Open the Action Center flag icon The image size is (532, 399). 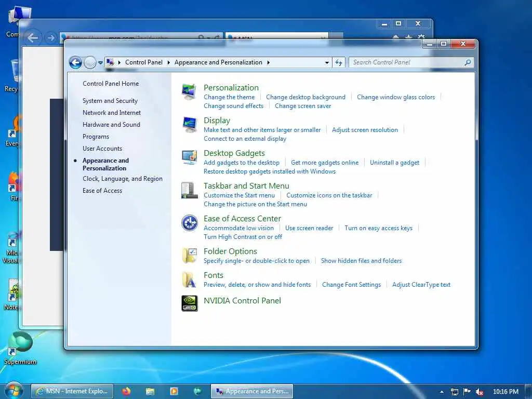467,392
